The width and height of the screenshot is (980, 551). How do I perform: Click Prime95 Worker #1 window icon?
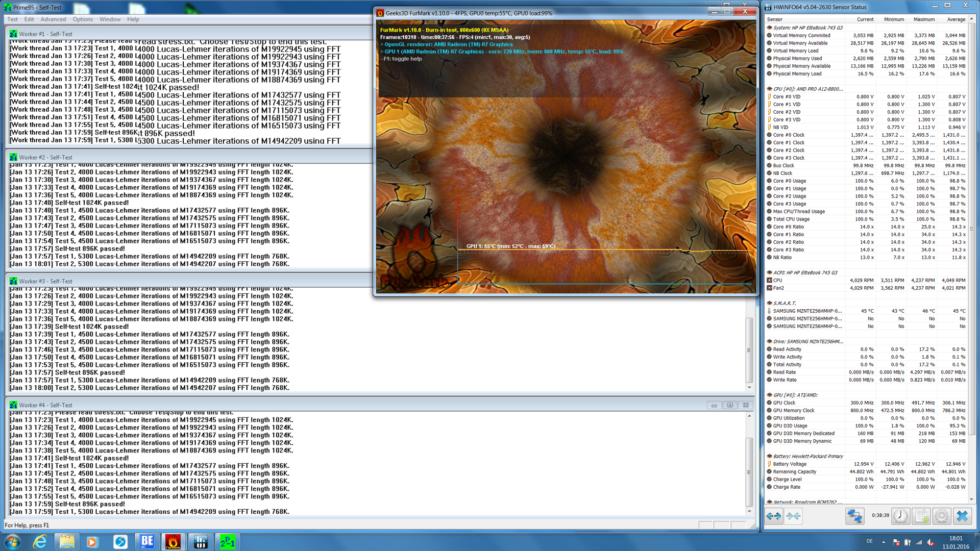[x=13, y=34]
